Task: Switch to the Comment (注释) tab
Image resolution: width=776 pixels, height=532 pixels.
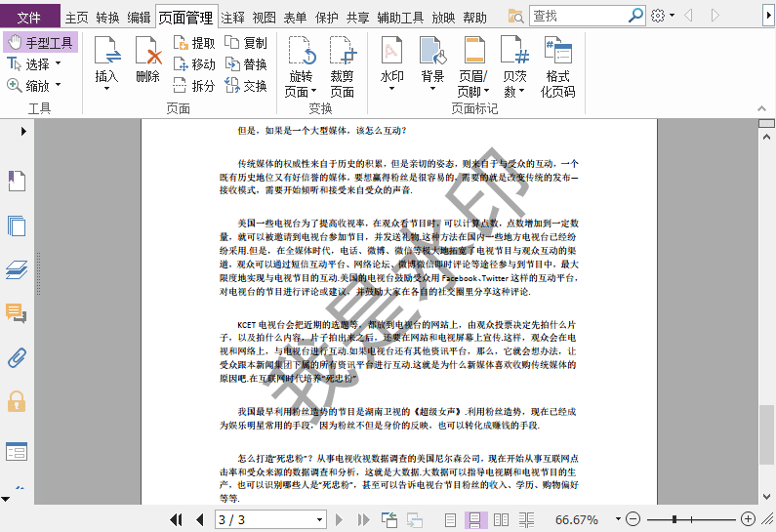Action: pos(232,18)
